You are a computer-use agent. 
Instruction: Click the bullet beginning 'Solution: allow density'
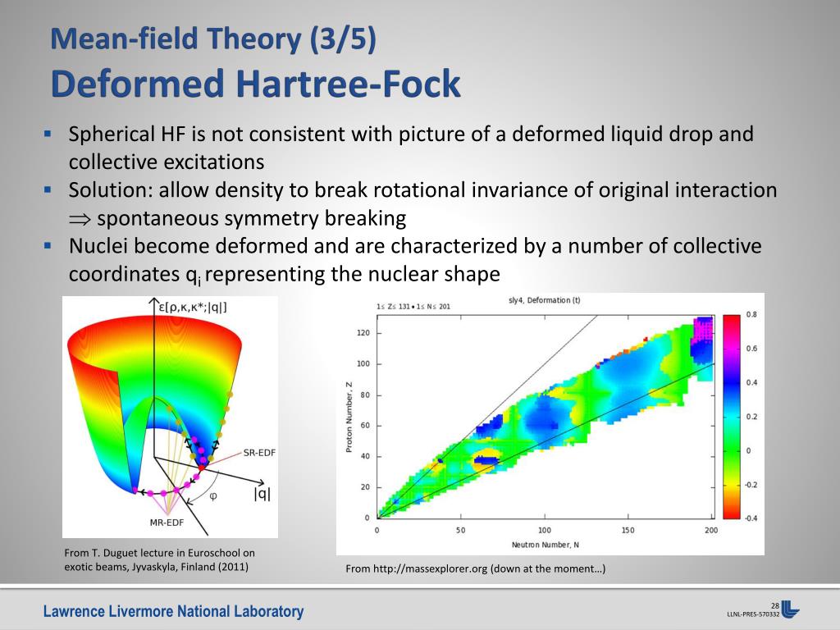(422, 203)
